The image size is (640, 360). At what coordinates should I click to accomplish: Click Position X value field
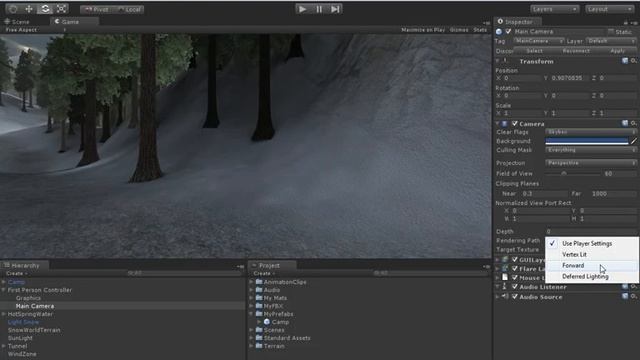(x=522, y=78)
